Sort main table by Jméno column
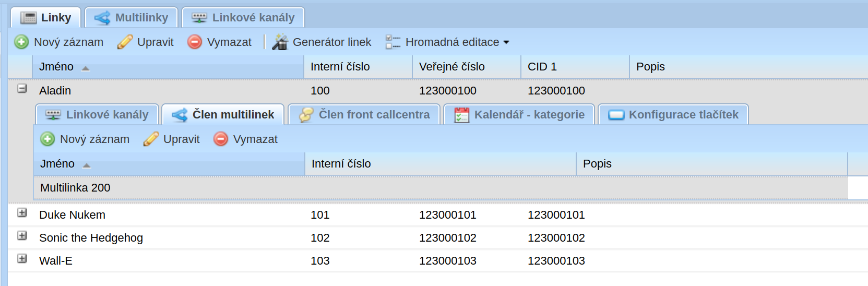Image resolution: width=868 pixels, height=286 pixels. pyautogui.click(x=168, y=67)
